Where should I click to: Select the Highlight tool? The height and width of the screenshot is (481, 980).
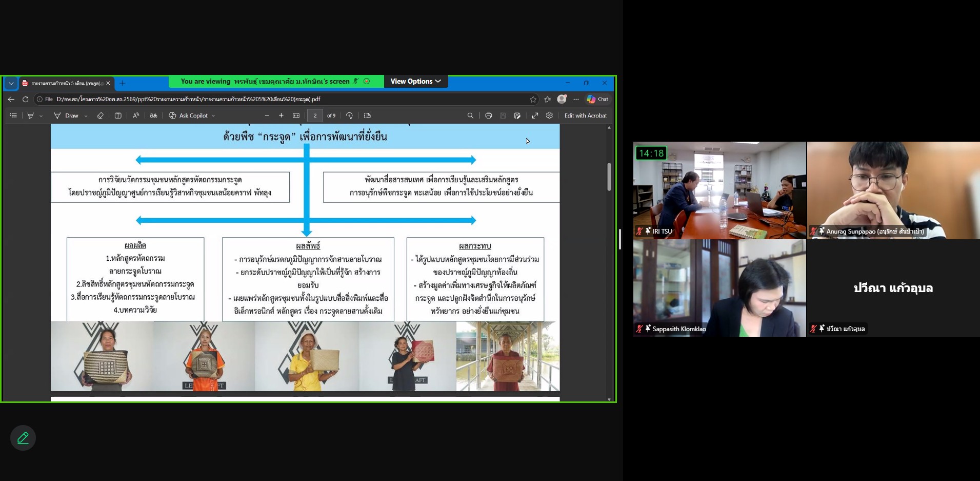pyautogui.click(x=30, y=116)
